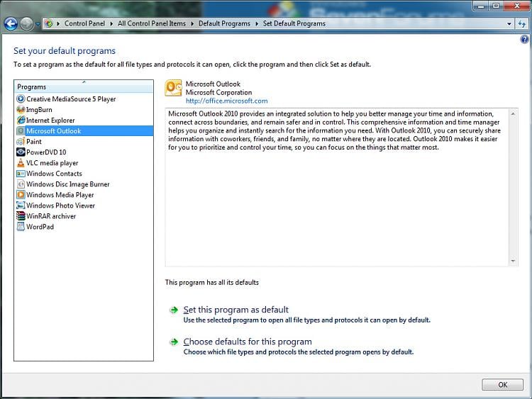The height and width of the screenshot is (399, 532).
Task: Expand arrow after Control Panel breadcrumb
Action: 111,23
